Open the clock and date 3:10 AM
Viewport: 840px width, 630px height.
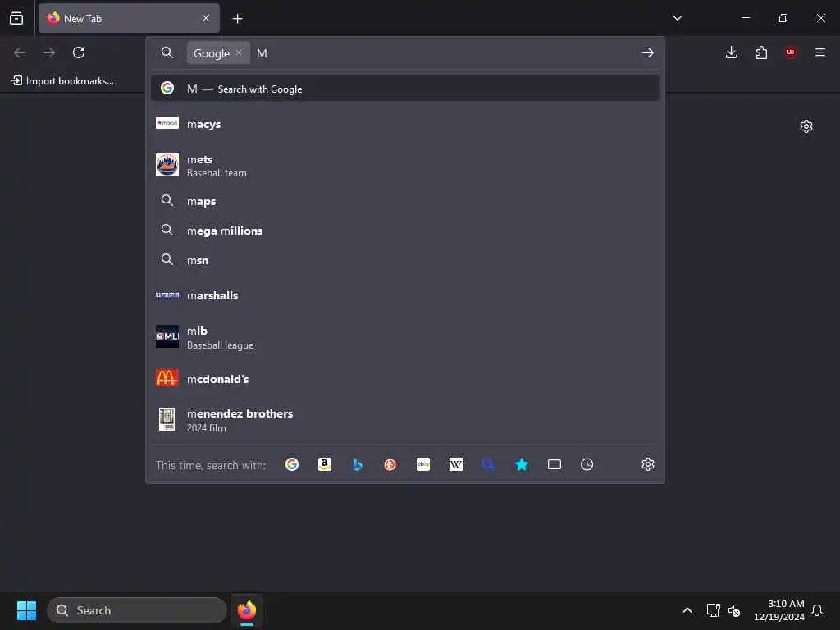[x=778, y=610]
